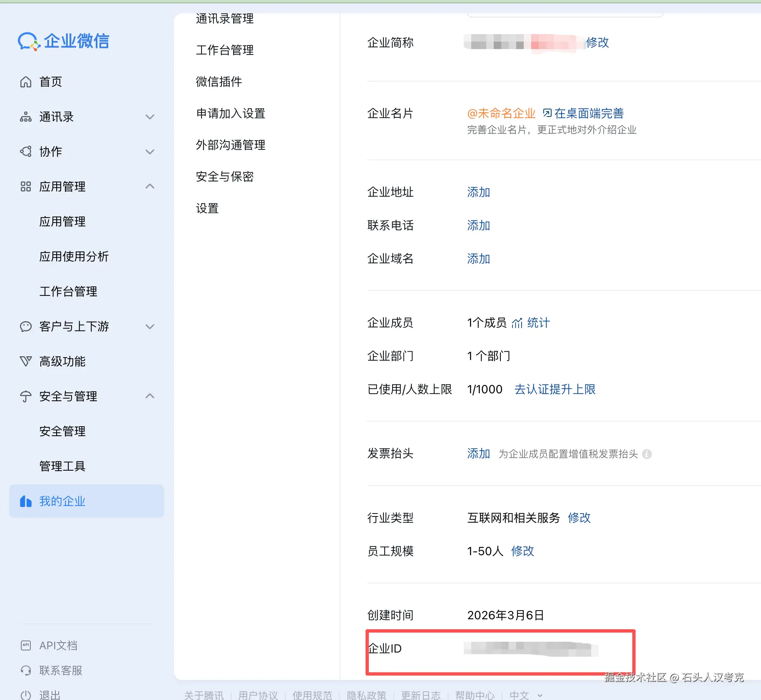Click the 企业微信 logo

[63, 41]
